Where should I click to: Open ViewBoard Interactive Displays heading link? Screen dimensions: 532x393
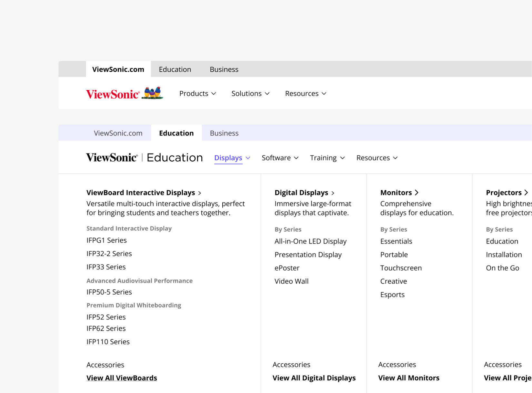point(144,193)
